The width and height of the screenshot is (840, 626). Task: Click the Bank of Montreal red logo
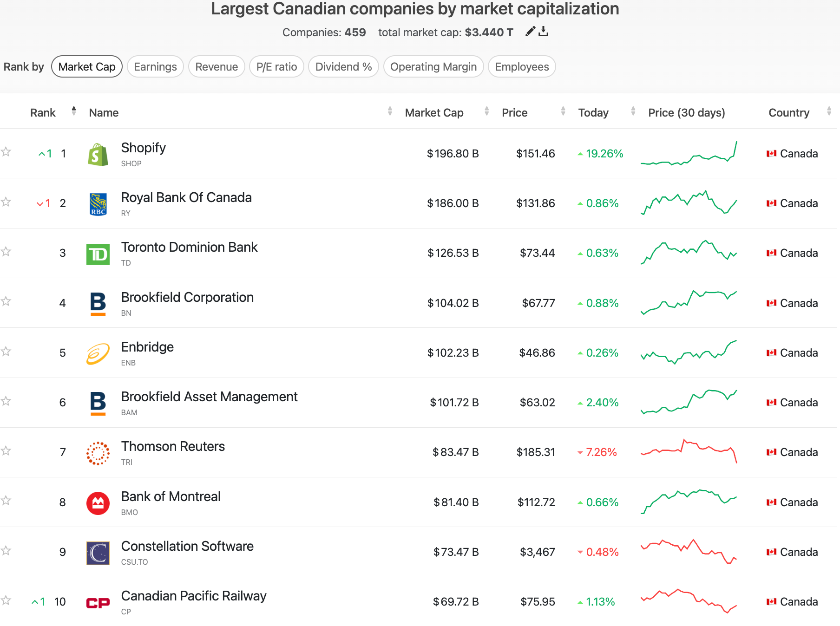(x=98, y=503)
